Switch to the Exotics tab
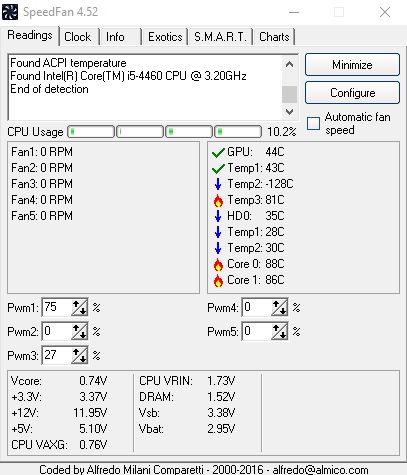The width and height of the screenshot is (407, 475). 165,37
